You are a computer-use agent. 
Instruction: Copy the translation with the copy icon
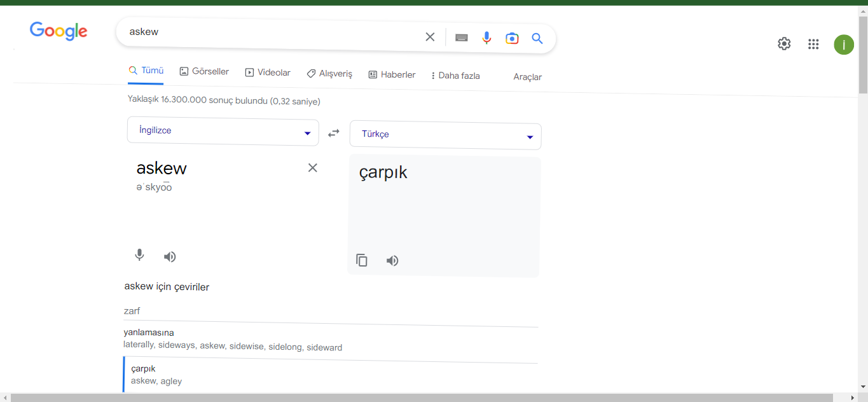pos(362,260)
